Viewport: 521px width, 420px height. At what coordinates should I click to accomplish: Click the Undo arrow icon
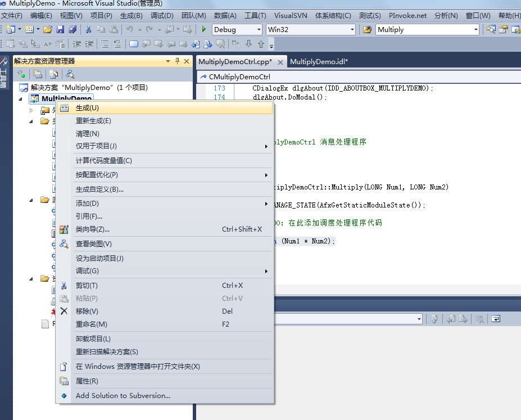[x=130, y=30]
